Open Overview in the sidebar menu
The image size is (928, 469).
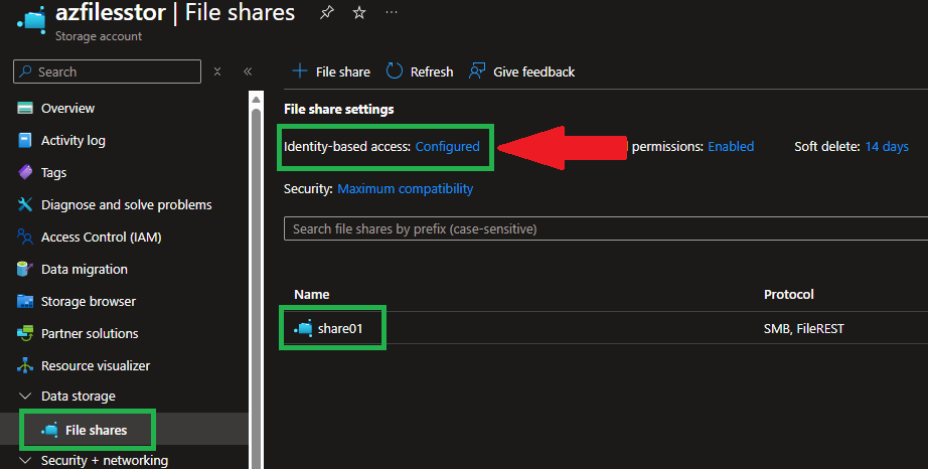(x=67, y=108)
